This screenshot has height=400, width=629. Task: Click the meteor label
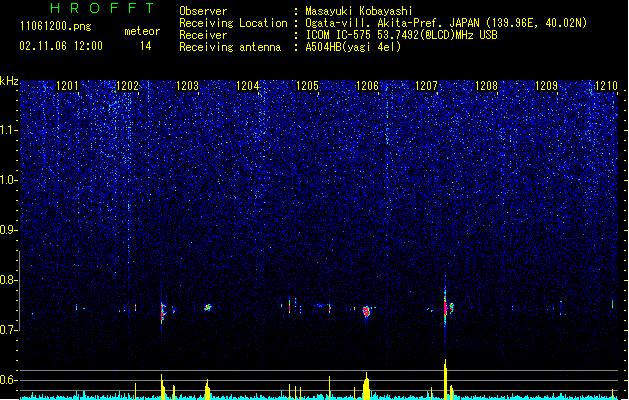[x=142, y=31]
